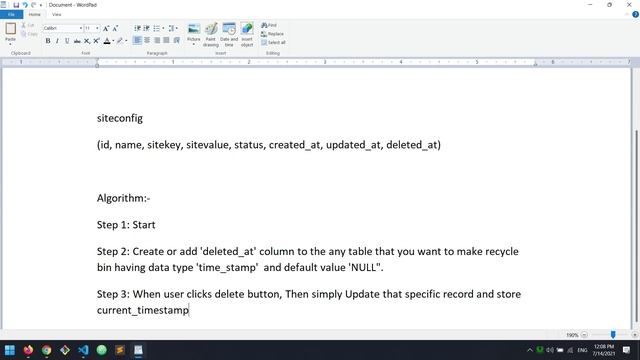Undo the last action in Quick Access toolbar
Viewport: 640px width, 360px height.
pyautogui.click(x=25, y=5)
